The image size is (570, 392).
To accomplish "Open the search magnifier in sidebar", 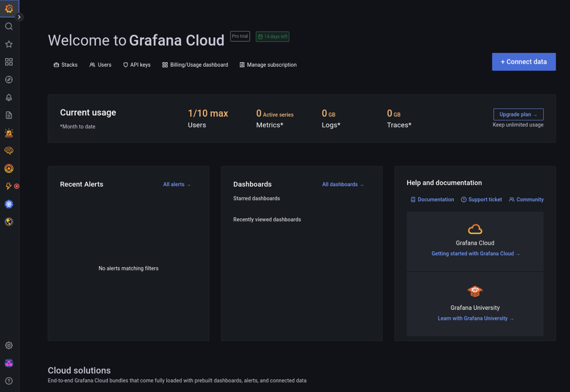I will click(x=9, y=26).
